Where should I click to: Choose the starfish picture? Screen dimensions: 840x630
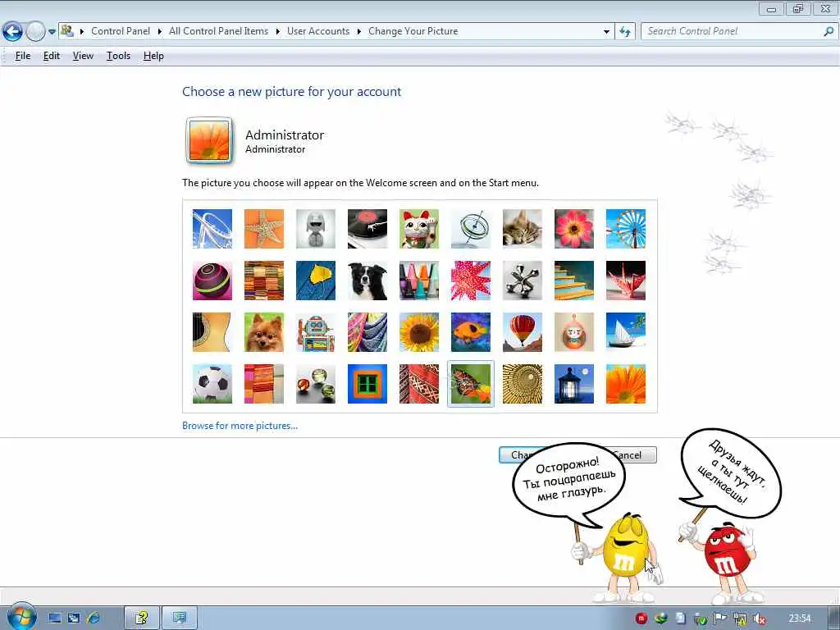point(264,229)
